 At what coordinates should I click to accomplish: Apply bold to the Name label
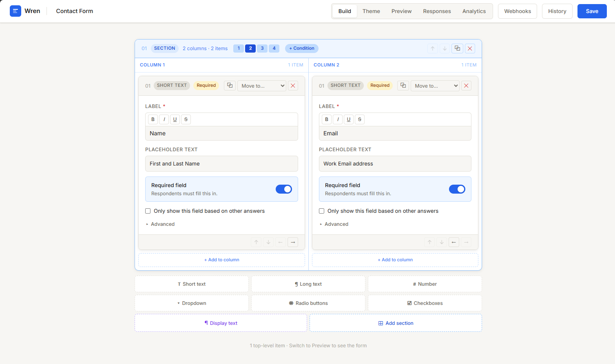click(153, 119)
